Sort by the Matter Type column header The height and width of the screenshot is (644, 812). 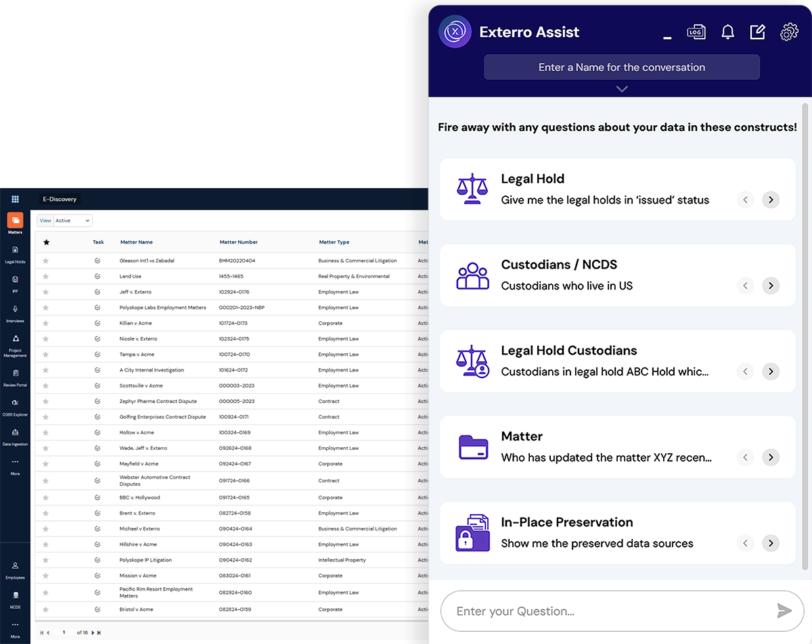(x=334, y=242)
